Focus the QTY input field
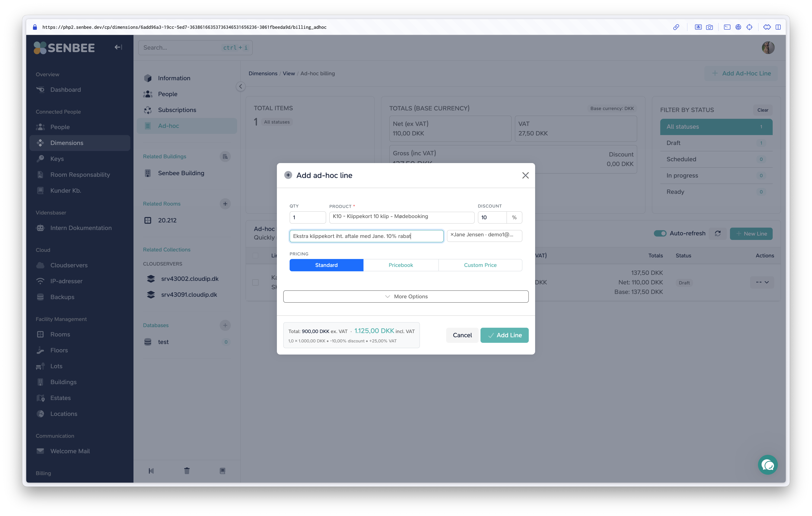Image resolution: width=812 pixels, height=516 pixels. 307,217
